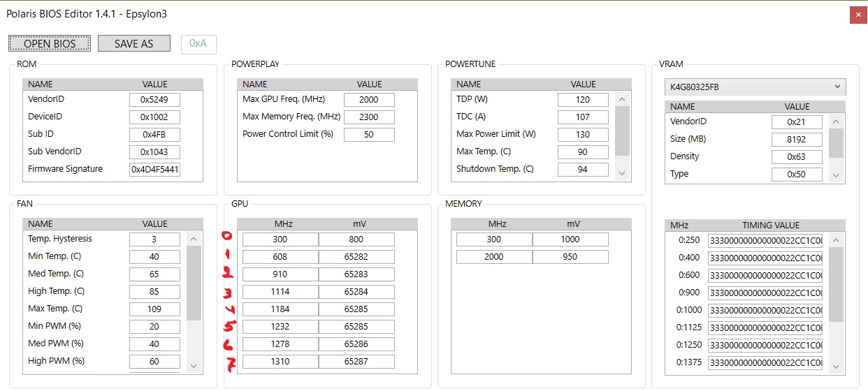Click the POWERTUNE scroll-up arrow

tap(621, 98)
